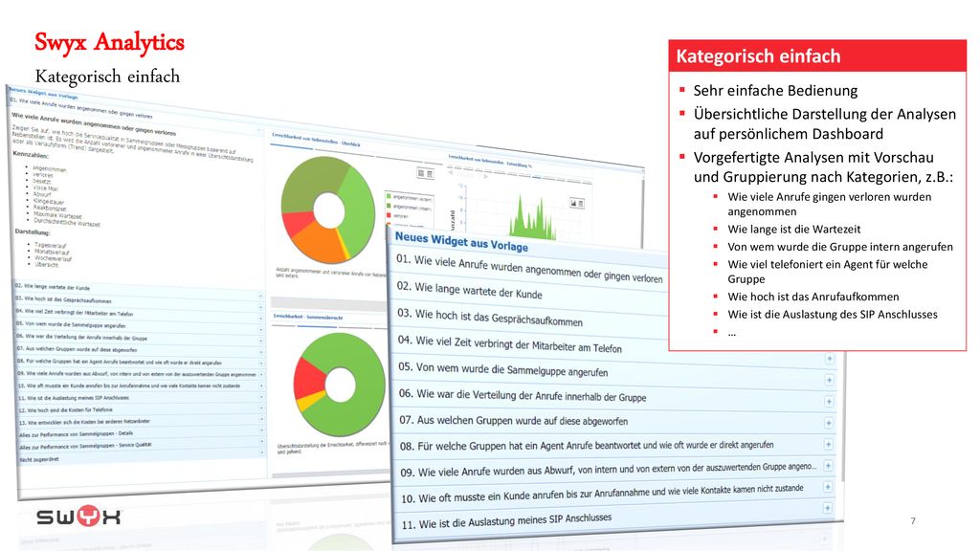Open Erreichbarkeit - Sammelübersicht tab
The height and width of the screenshot is (551, 980).
307,317
